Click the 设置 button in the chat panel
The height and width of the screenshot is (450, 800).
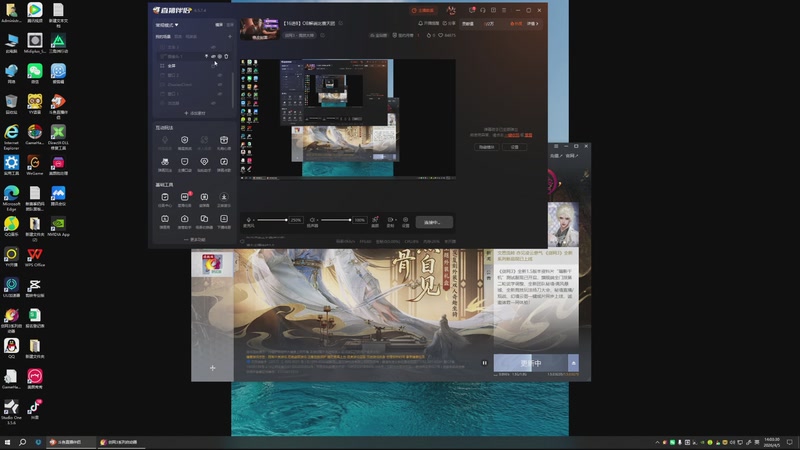pyautogui.click(x=515, y=147)
